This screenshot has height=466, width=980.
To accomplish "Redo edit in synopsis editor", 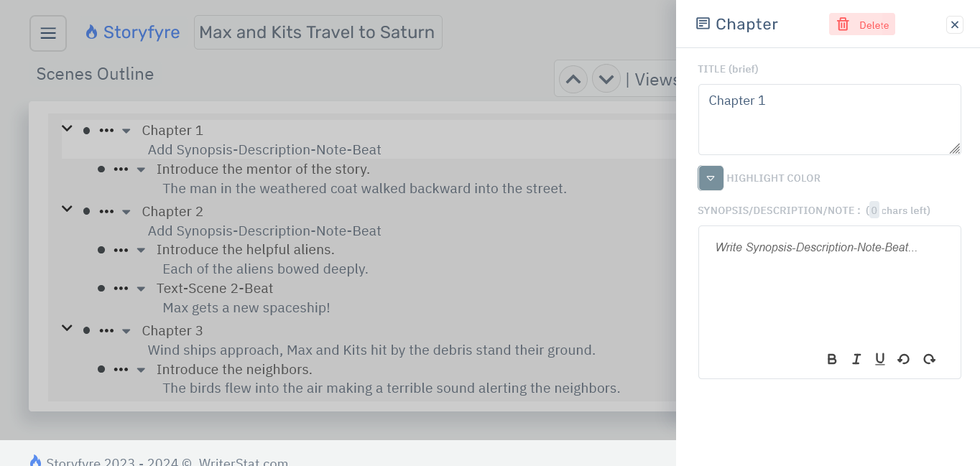I will point(929,359).
